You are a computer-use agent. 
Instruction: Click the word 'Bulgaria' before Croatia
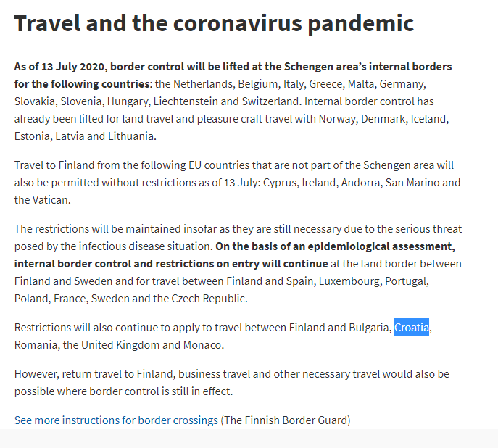369,328
